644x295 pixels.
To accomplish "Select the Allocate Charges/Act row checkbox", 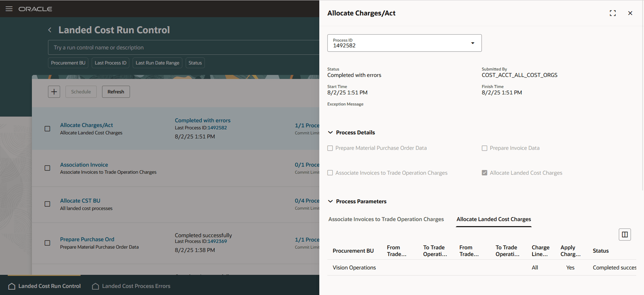I will (47, 129).
